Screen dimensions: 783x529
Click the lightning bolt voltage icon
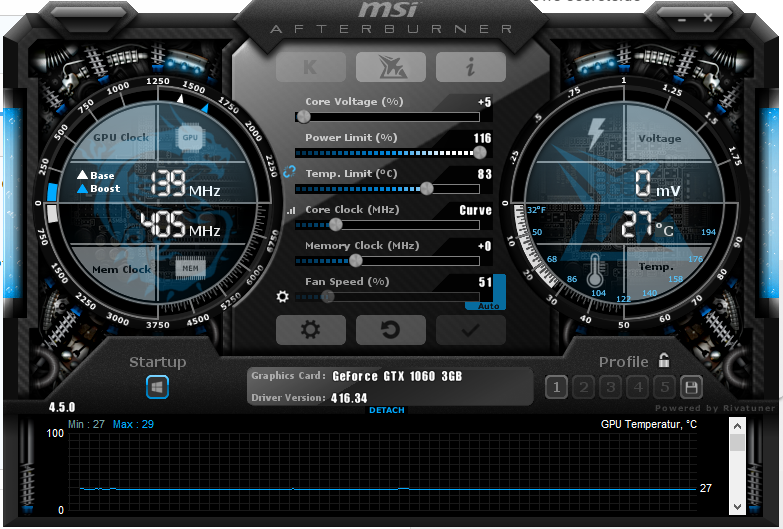pos(595,134)
